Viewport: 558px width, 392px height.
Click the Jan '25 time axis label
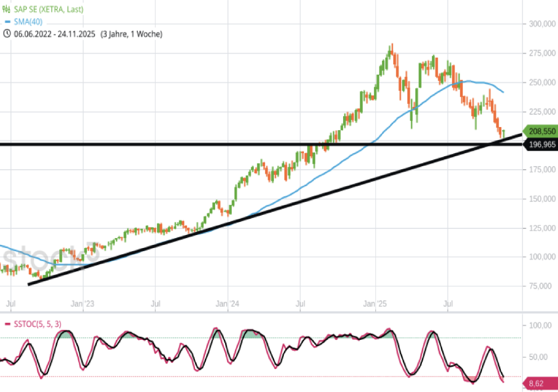375,304
